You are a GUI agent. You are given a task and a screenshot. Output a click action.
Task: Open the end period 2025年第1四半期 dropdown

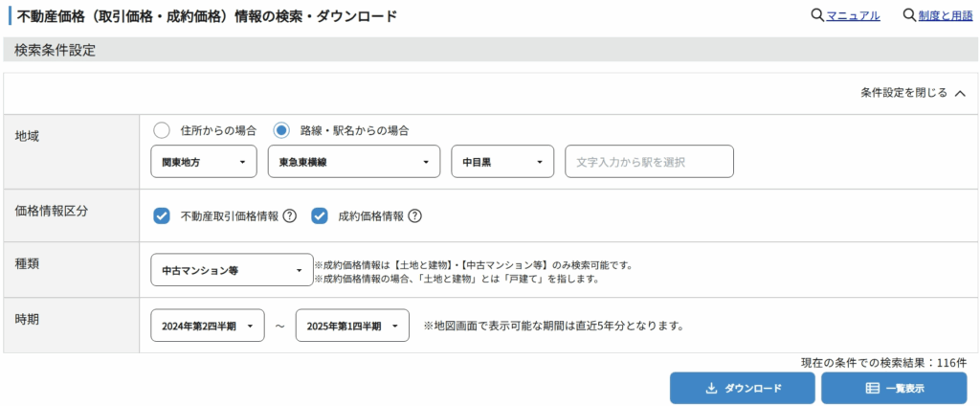pos(352,326)
